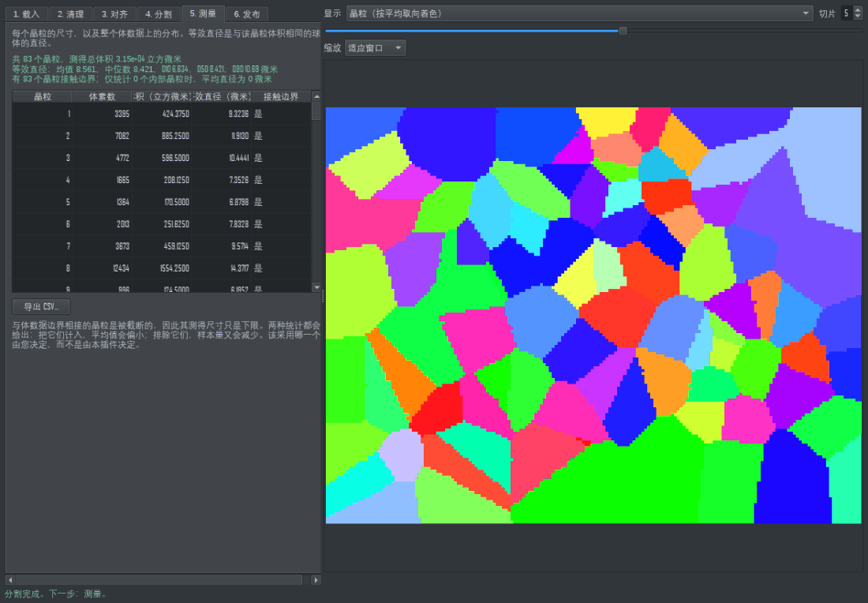Select grain row 1 voxel count 3395
The width and height of the screenshot is (868, 603).
point(102,114)
